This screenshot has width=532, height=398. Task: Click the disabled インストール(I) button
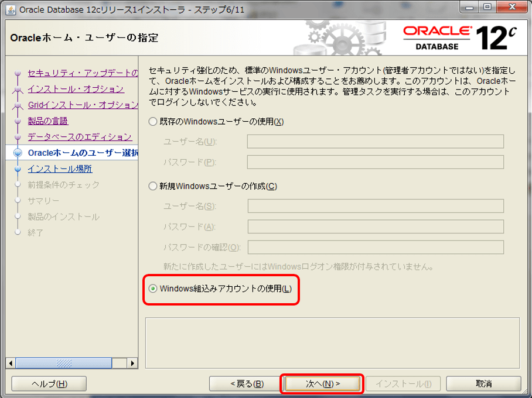point(403,384)
